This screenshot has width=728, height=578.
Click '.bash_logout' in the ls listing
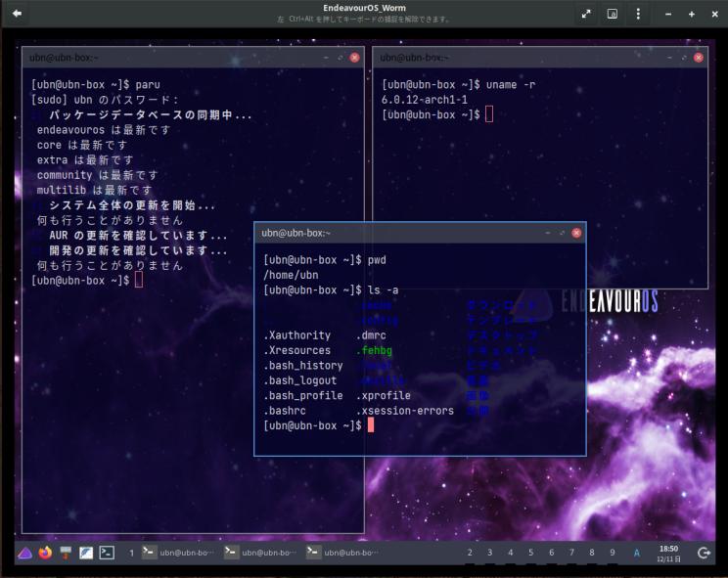[300, 380]
